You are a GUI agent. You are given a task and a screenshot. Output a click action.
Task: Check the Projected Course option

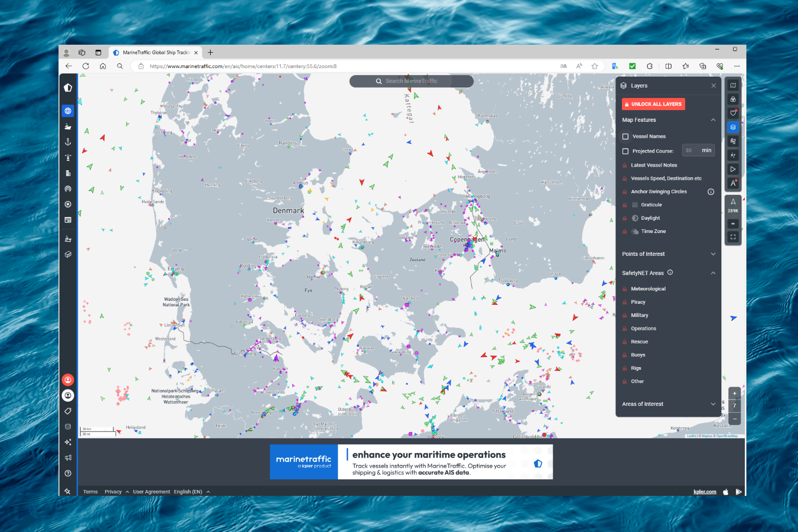click(625, 151)
